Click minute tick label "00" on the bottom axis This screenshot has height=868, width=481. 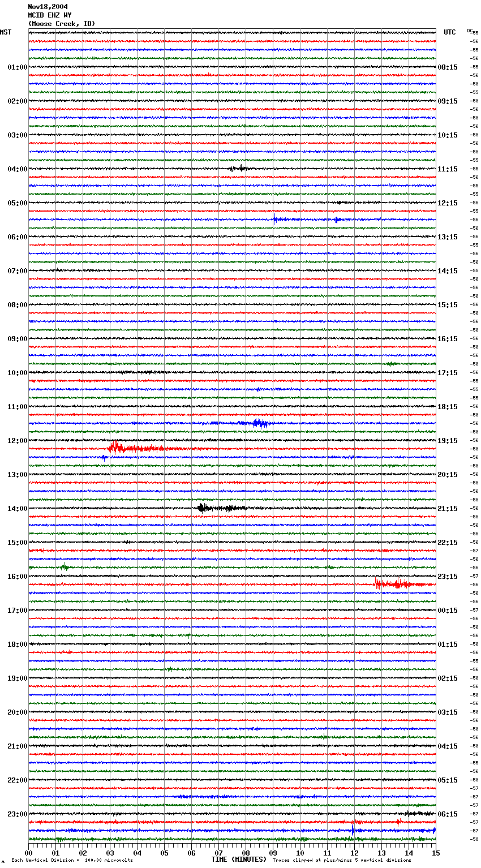(x=28, y=853)
